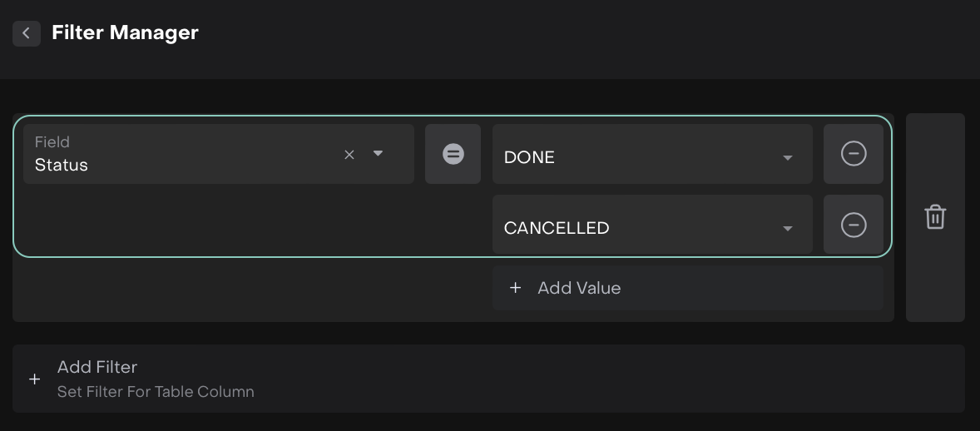Delete the Status filter with the trash icon

935,217
